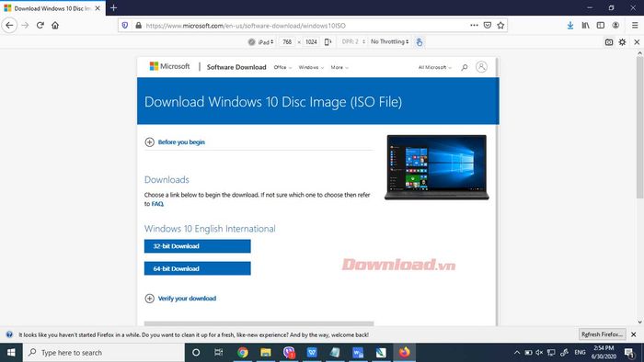Launch Chrome from the taskbar

[x=243, y=353]
